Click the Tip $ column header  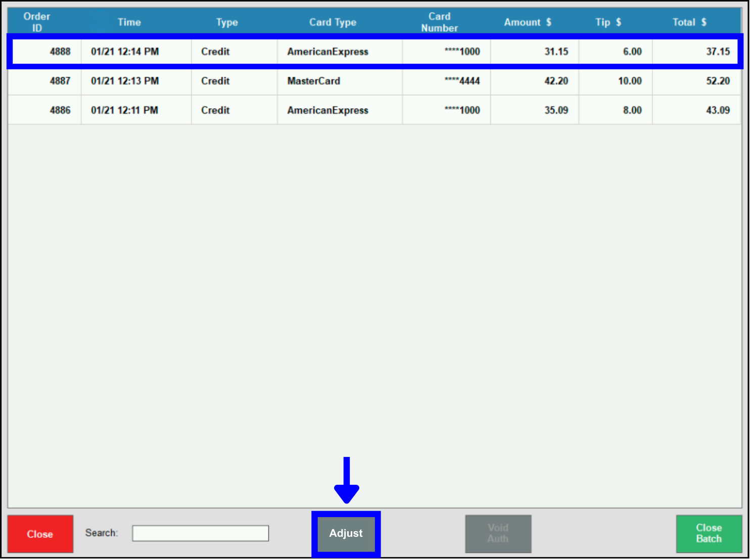pyautogui.click(x=607, y=22)
